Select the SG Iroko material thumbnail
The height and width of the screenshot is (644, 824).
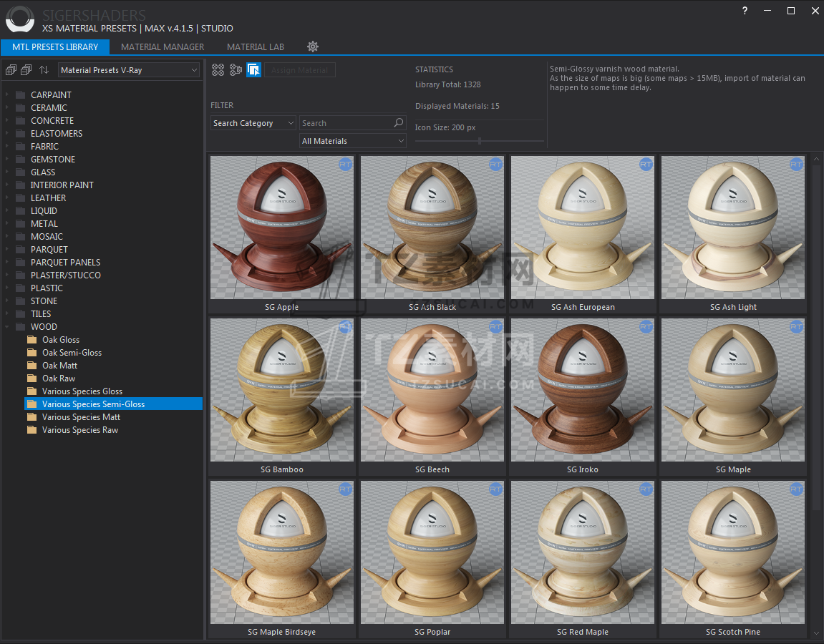tap(582, 390)
